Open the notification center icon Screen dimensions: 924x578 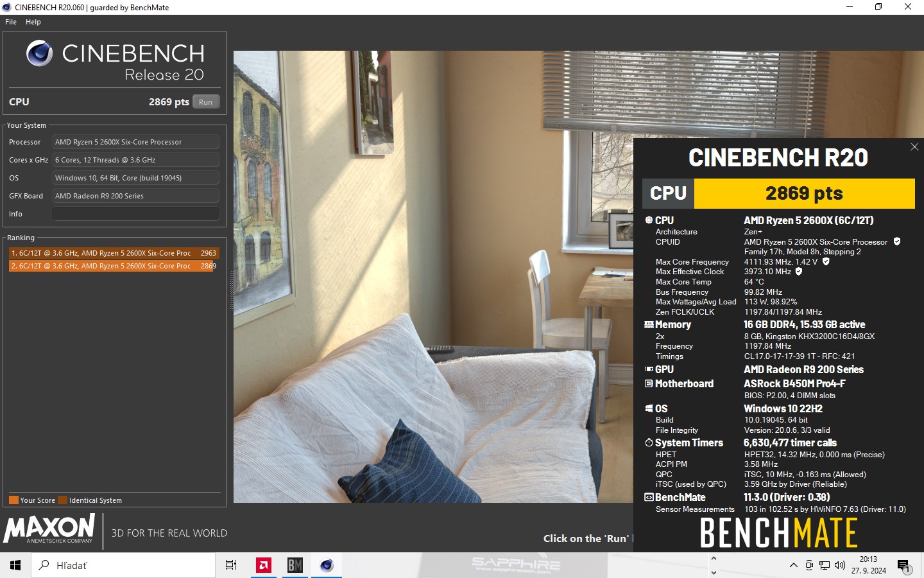pyautogui.click(x=904, y=566)
